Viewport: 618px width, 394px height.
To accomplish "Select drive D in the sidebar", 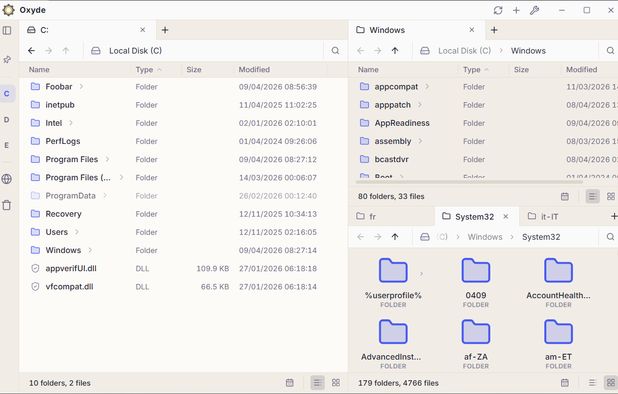I will point(7,119).
